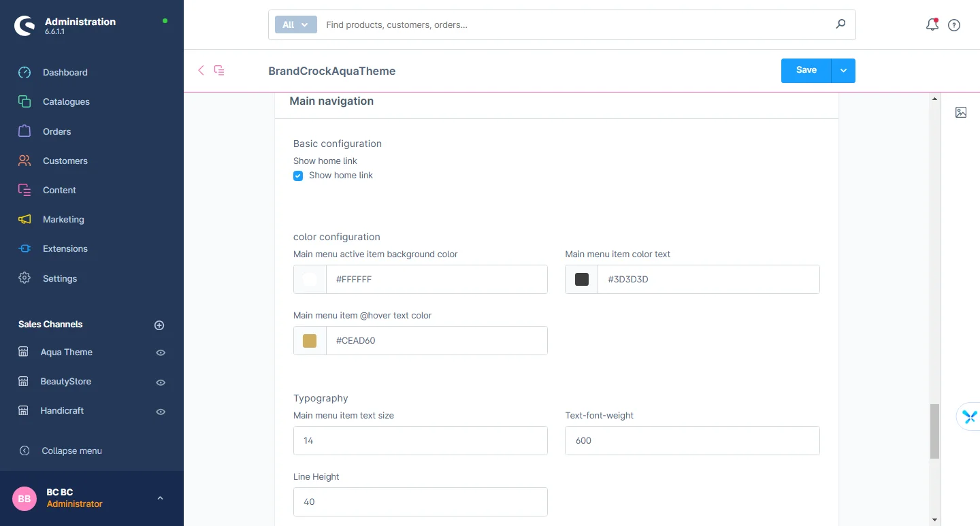The height and width of the screenshot is (526, 980).
Task: Open the notifications bell icon
Action: (x=932, y=25)
